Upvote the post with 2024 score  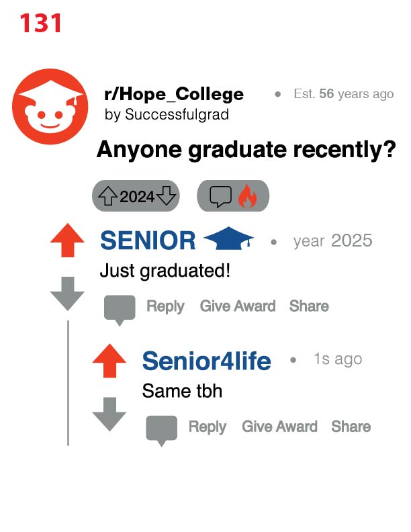[107, 196]
